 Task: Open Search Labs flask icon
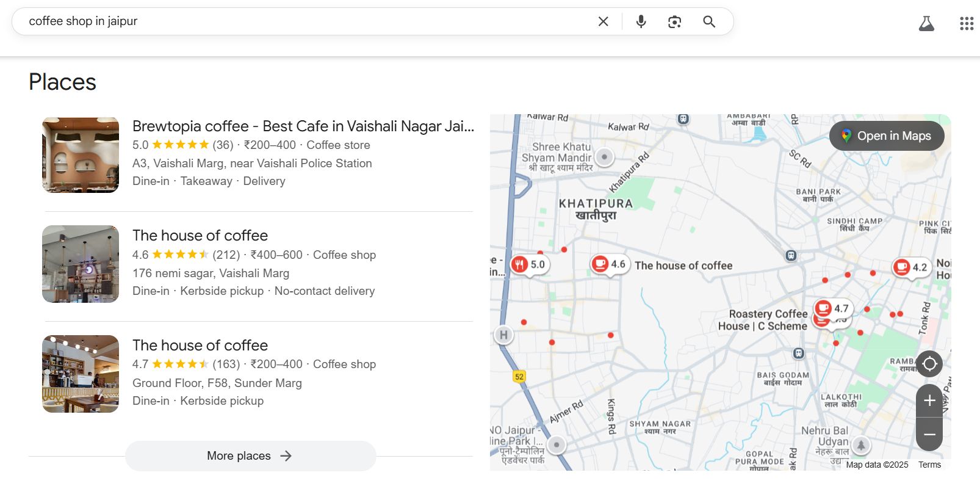click(926, 24)
